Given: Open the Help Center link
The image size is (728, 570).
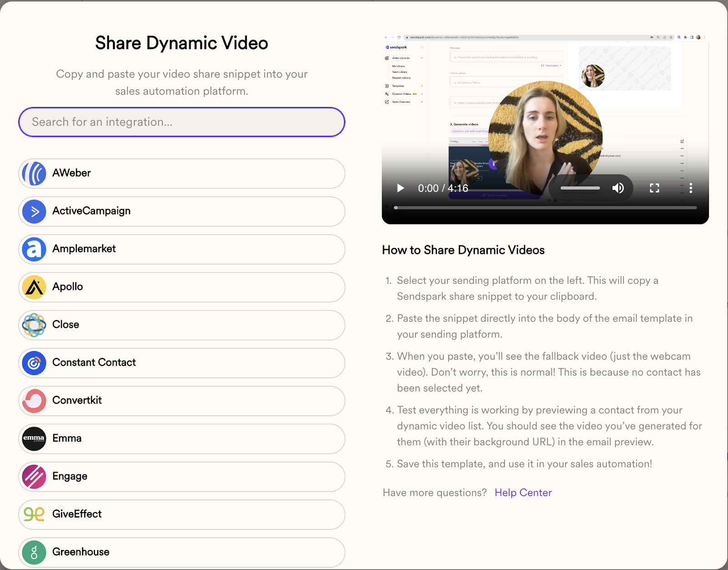Looking at the screenshot, I should 523,493.
